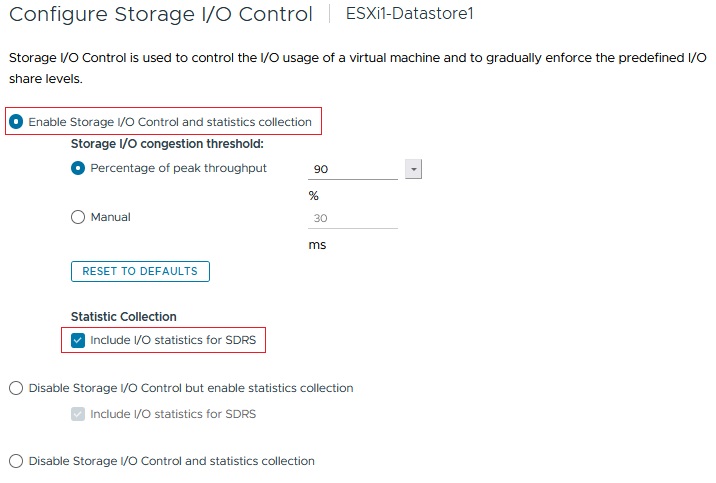Click the greyed-out Include I/O statistics for SDRS checkbox
The image size is (716, 483).
(x=78, y=413)
